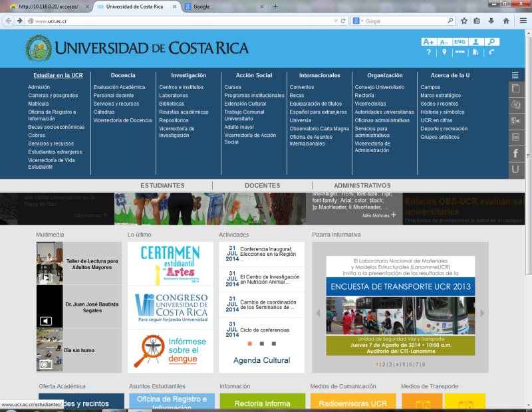Click the fourth gray sidebar printer-like icon
This screenshot has width=532, height=412.
tap(516, 138)
